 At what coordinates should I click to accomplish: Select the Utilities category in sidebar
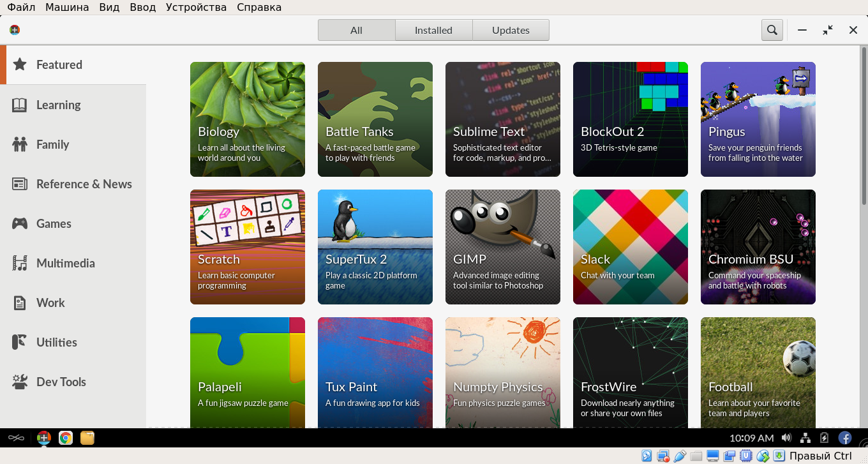73,342
